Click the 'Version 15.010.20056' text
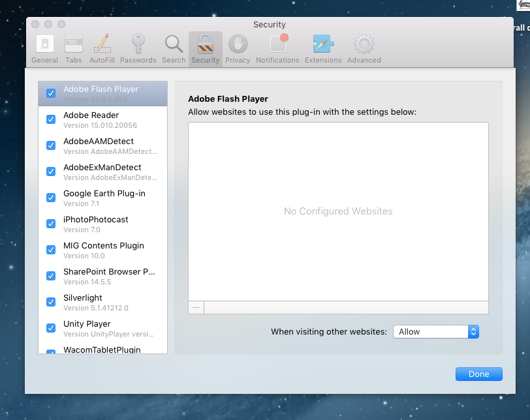The height and width of the screenshot is (420, 530). pos(100,125)
